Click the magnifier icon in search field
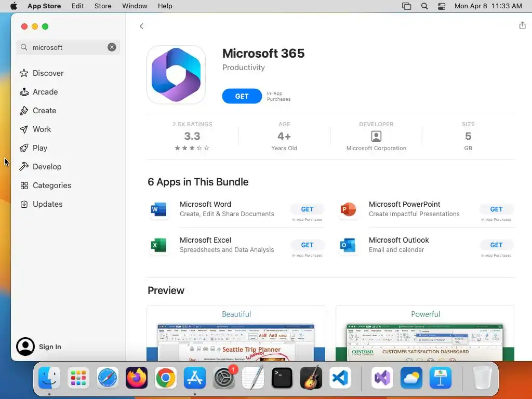Image resolution: width=532 pixels, height=399 pixels. point(24,47)
